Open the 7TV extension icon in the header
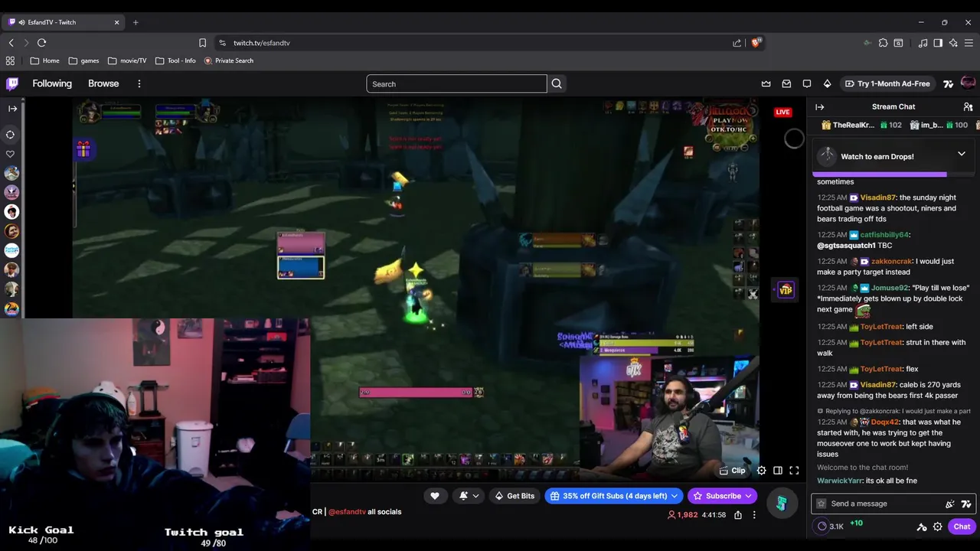980x551 pixels. [x=949, y=83]
